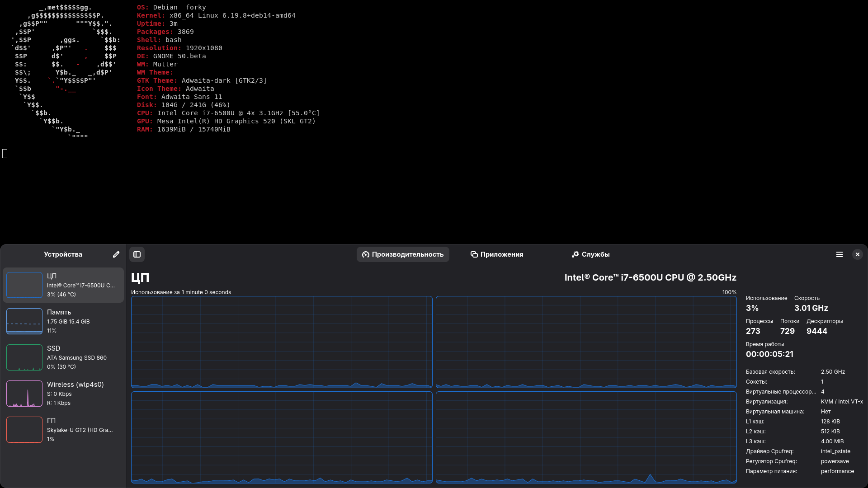This screenshot has height=488, width=868.
Task: Switch to the Приложения tab
Action: coord(497,254)
